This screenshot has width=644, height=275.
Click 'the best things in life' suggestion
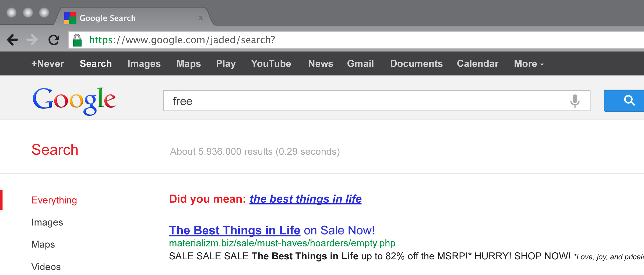tap(305, 199)
